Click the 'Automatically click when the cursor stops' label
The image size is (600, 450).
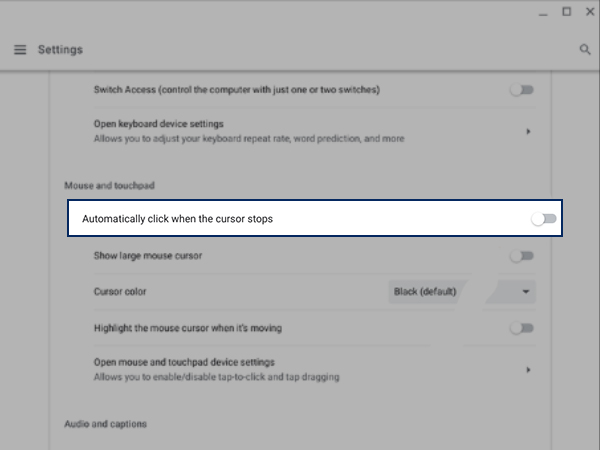[x=177, y=218]
